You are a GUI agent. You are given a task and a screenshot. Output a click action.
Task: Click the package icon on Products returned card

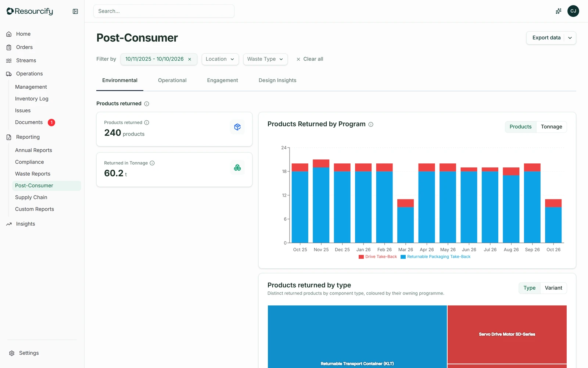coord(237,127)
